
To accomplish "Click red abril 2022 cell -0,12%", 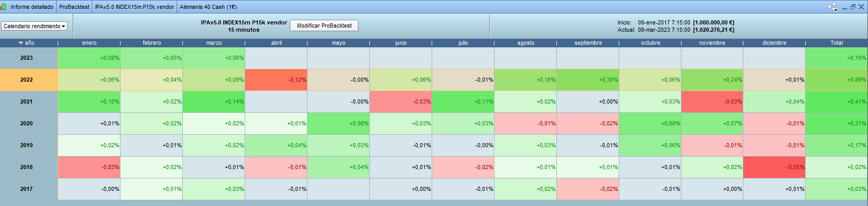I will [276, 80].
